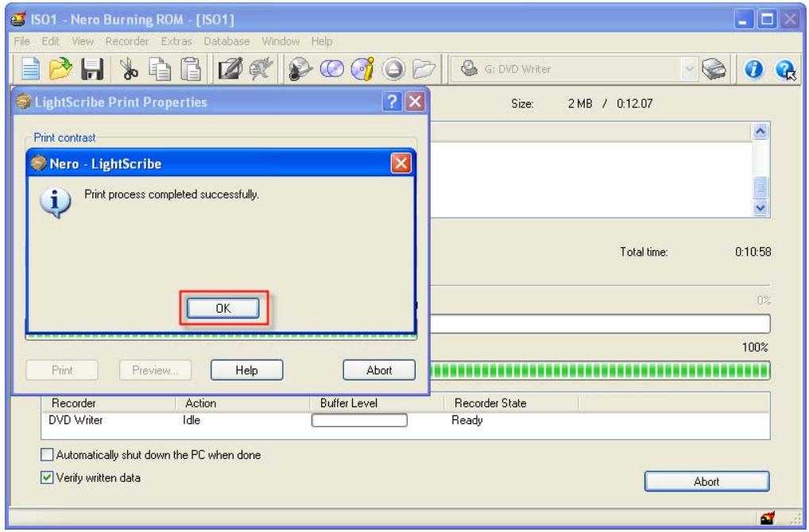Click the Recorder State column header
Screen dimensions: 809x532
click(x=511, y=403)
